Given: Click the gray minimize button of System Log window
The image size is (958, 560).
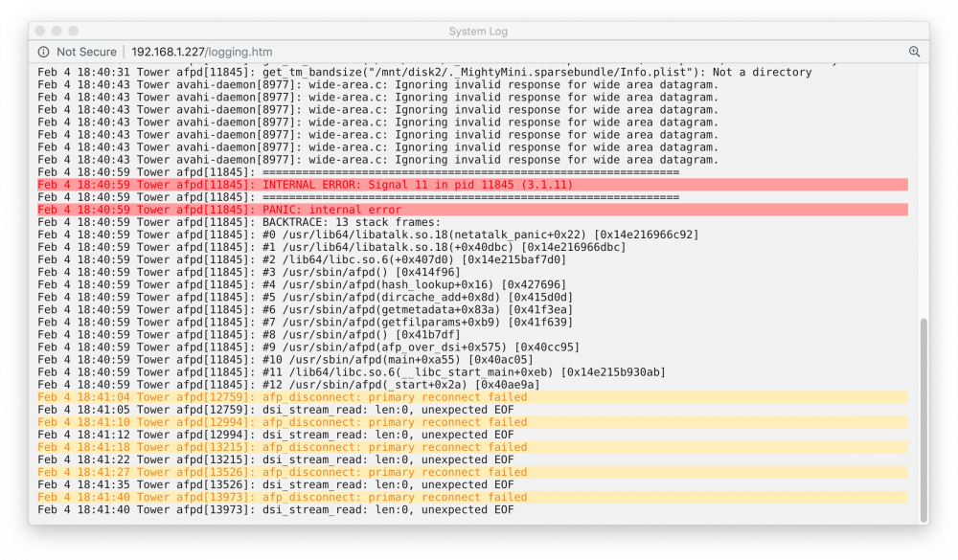Looking at the screenshot, I should (x=57, y=31).
